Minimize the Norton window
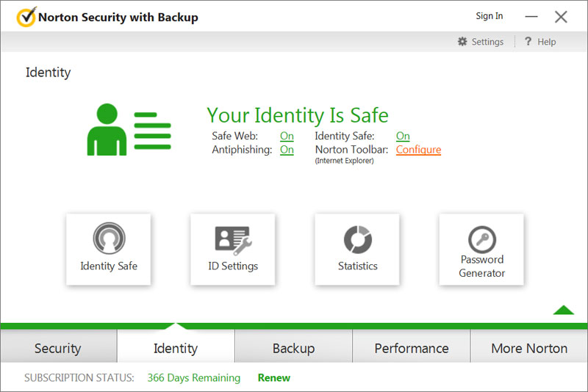The height and width of the screenshot is (392, 588). [x=531, y=16]
